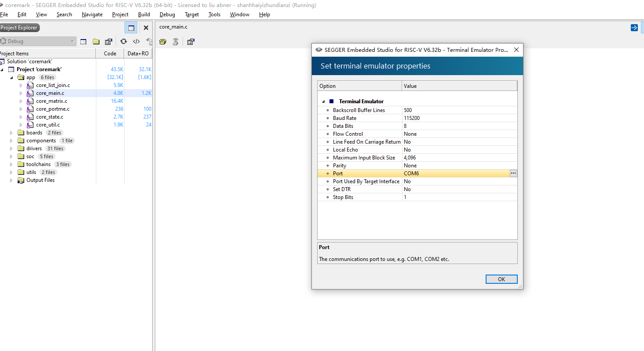Select the Stop Bits property row
Screen dimensions: 644x351
pos(417,197)
